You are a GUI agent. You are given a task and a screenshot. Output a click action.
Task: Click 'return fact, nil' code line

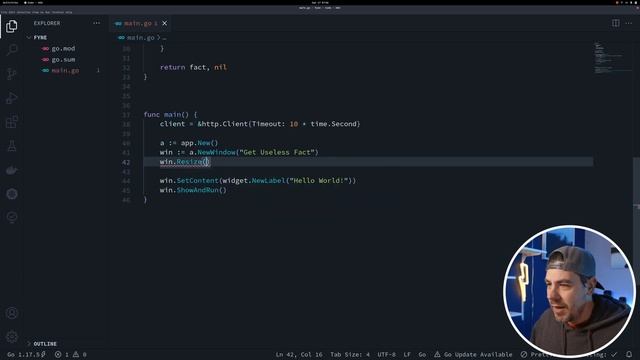193,67
